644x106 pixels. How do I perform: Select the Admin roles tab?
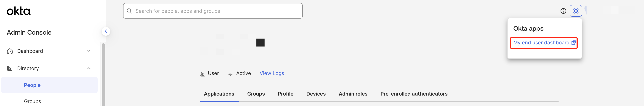pos(353,94)
